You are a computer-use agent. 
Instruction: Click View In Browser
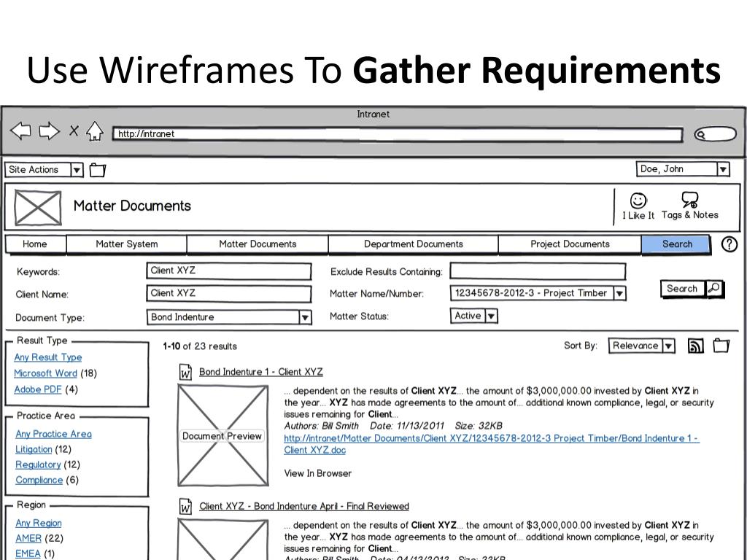[x=318, y=473]
